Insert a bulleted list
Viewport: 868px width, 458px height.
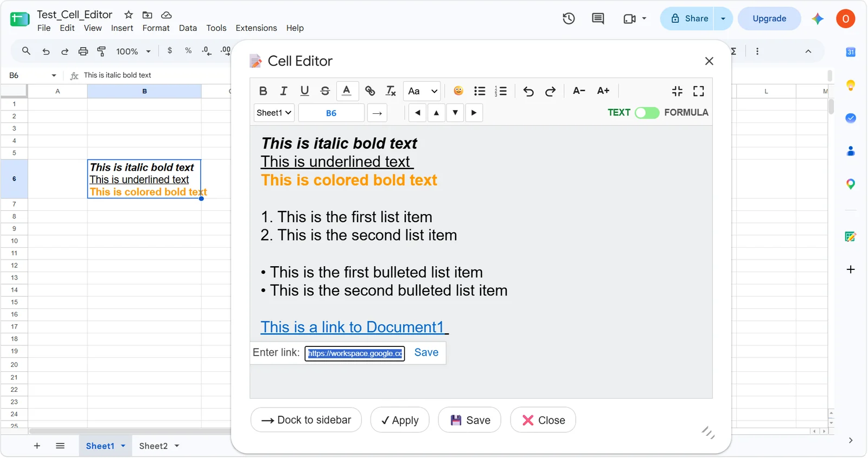pyautogui.click(x=480, y=91)
